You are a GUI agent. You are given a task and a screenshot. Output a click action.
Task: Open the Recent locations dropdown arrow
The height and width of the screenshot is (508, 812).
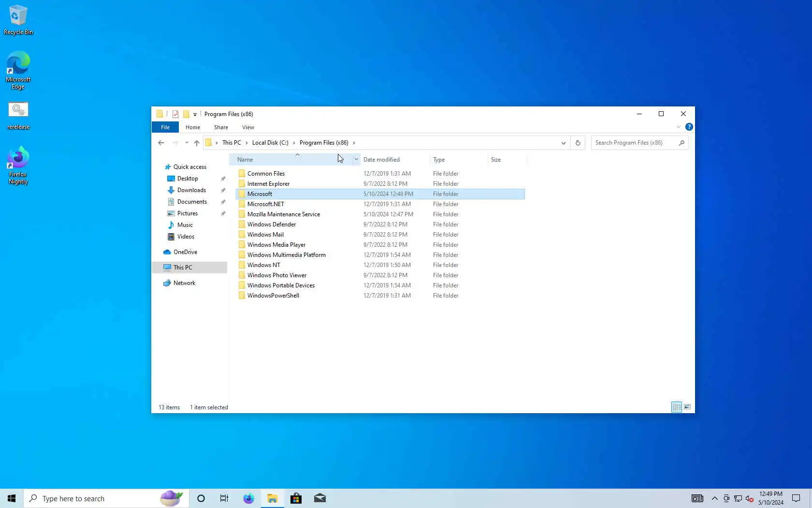[187, 143]
